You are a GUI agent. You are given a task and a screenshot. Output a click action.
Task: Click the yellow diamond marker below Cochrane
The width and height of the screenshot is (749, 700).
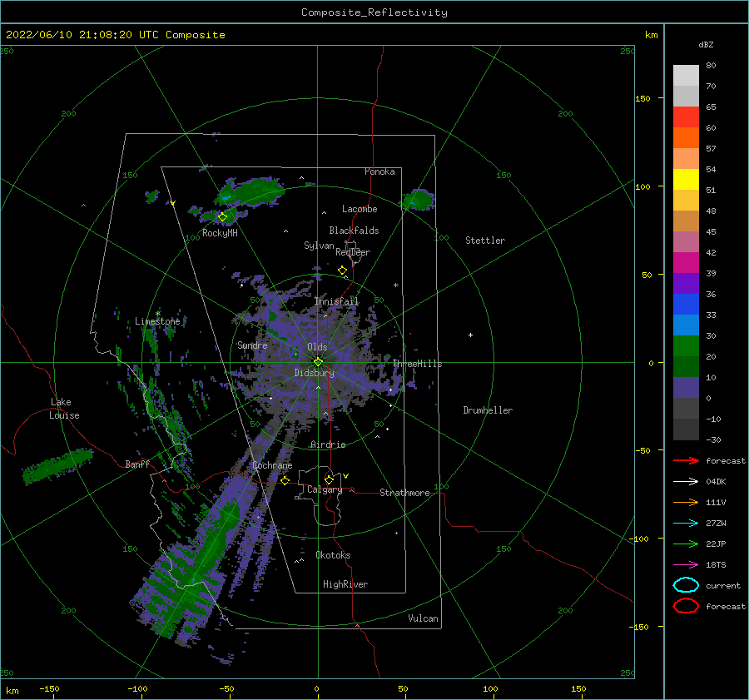(285, 481)
